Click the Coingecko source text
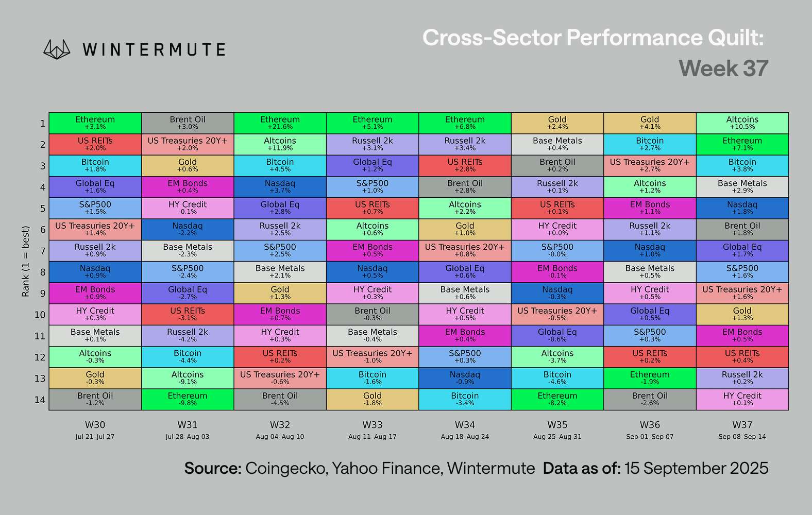 click(x=286, y=468)
